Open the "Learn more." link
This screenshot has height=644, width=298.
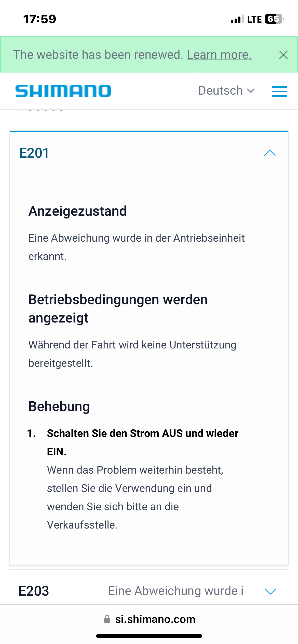[x=219, y=55]
